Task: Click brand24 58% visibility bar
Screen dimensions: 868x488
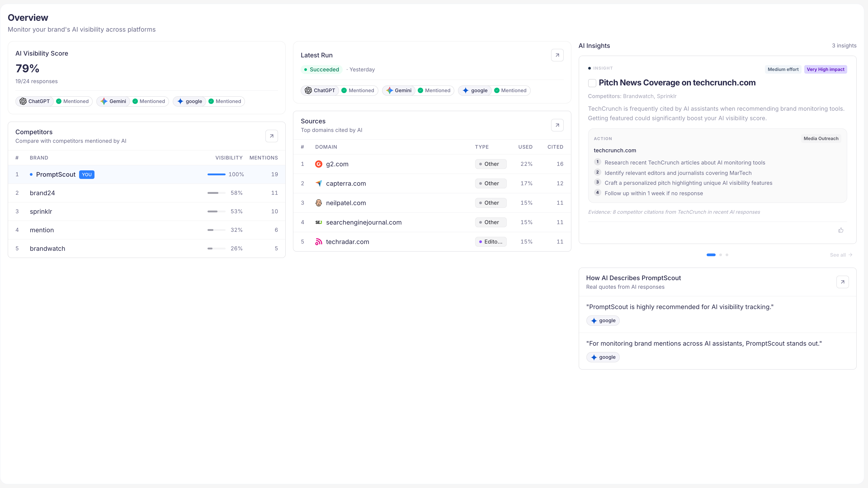Action: 216,193
